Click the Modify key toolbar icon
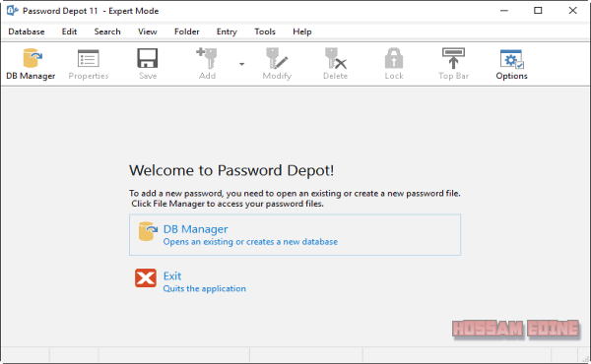Image resolution: width=591 pixels, height=364 pixels. click(x=277, y=58)
